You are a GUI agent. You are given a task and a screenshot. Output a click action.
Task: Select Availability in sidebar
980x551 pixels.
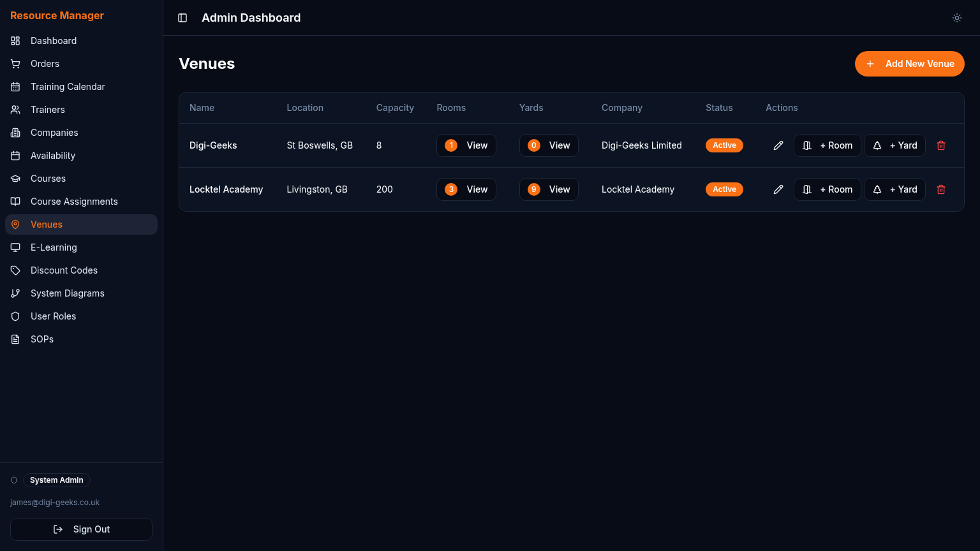pyautogui.click(x=81, y=156)
